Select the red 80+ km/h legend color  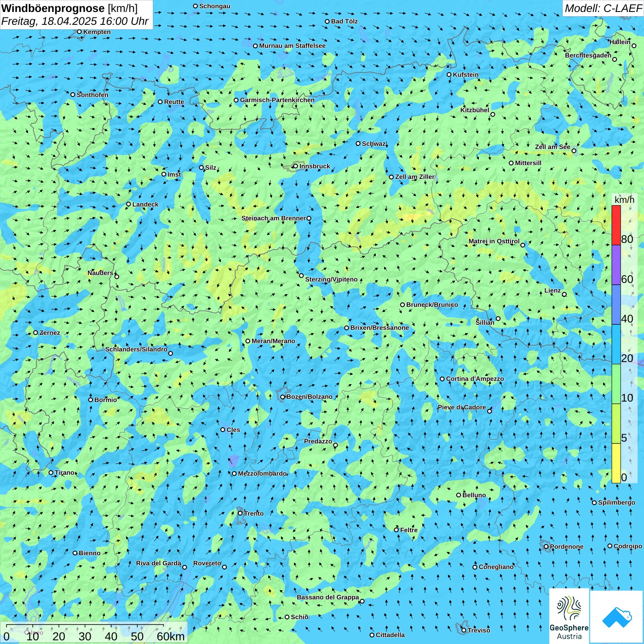tap(616, 225)
